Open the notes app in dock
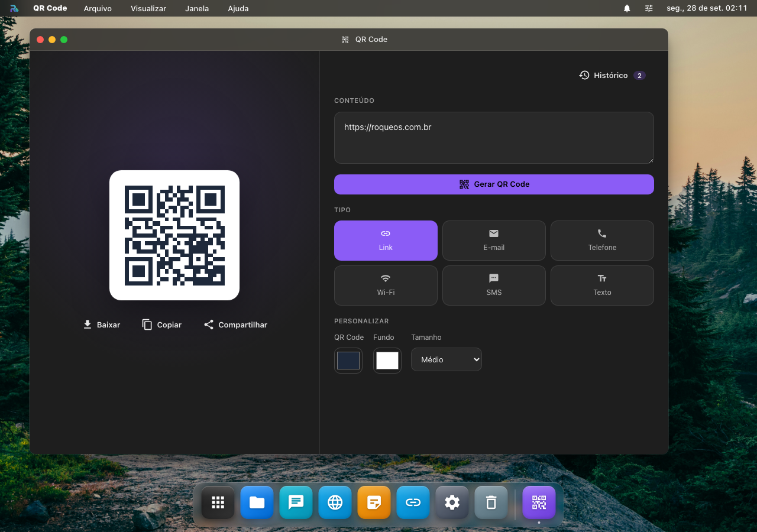This screenshot has height=532, width=757. 374,502
